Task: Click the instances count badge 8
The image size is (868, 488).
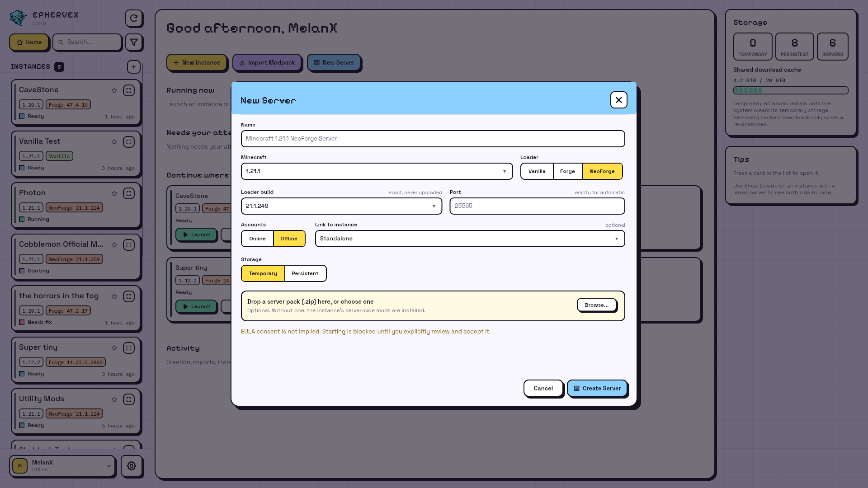Action: click(x=59, y=67)
